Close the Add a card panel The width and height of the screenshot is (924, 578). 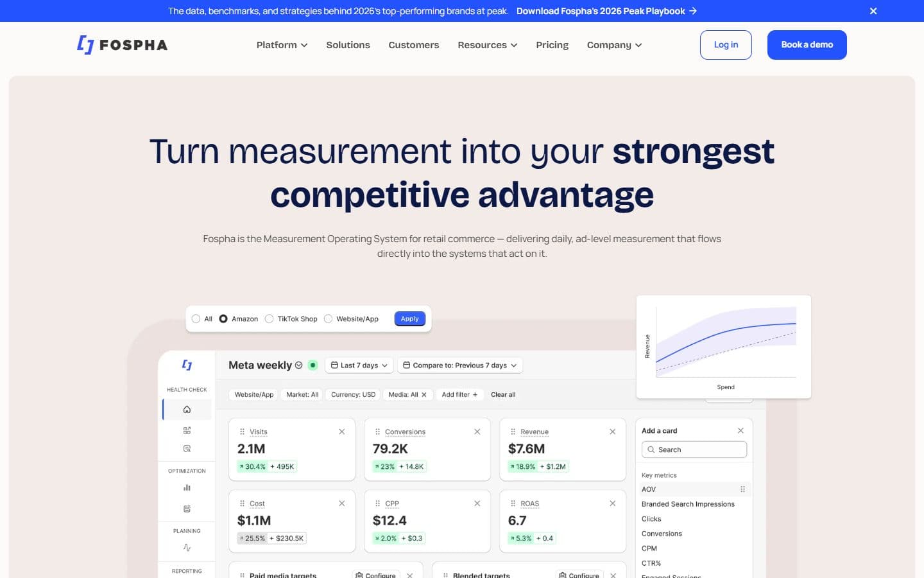coord(740,430)
